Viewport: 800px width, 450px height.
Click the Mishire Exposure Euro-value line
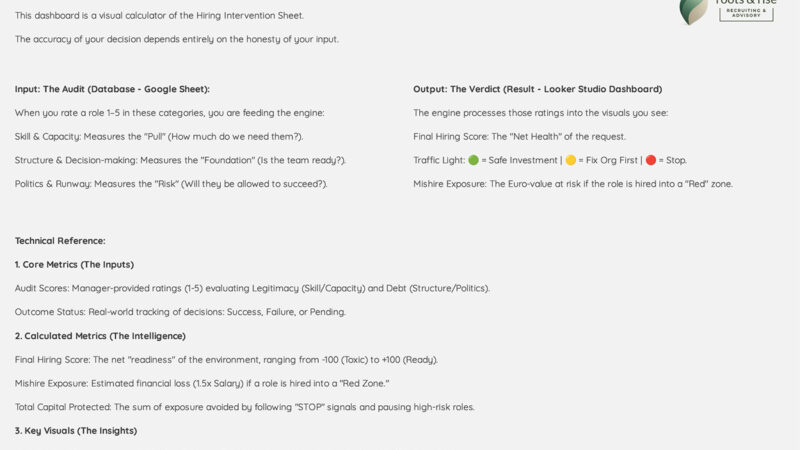coord(573,184)
